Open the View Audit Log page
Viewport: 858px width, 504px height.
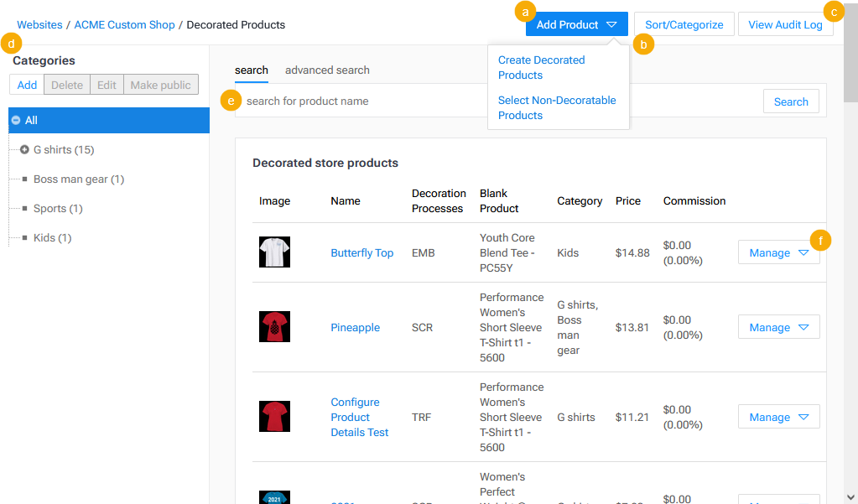click(x=785, y=23)
